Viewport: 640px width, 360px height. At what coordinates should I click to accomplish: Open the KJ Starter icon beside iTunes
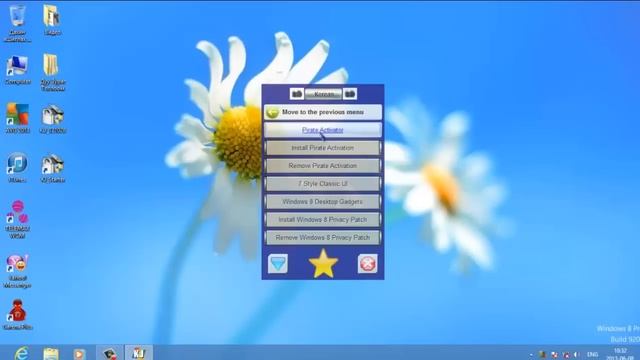(53, 168)
